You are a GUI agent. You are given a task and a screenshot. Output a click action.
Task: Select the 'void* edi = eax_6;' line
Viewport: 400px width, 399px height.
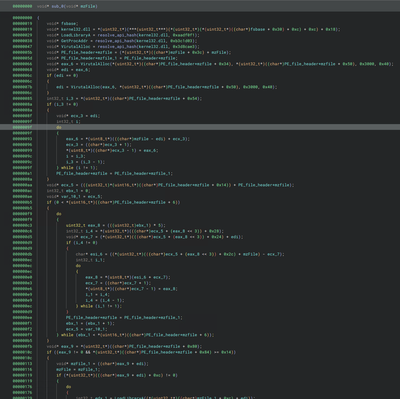tap(68, 70)
